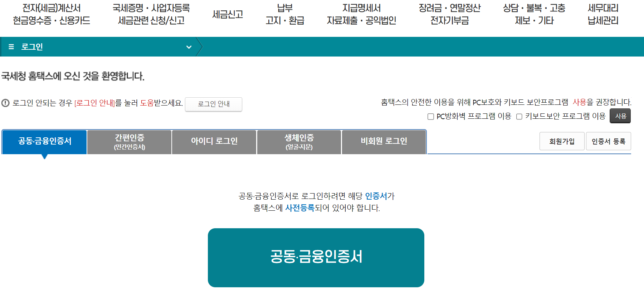Open 지급명세서 자료제출·공익법인 menu

pyautogui.click(x=361, y=14)
